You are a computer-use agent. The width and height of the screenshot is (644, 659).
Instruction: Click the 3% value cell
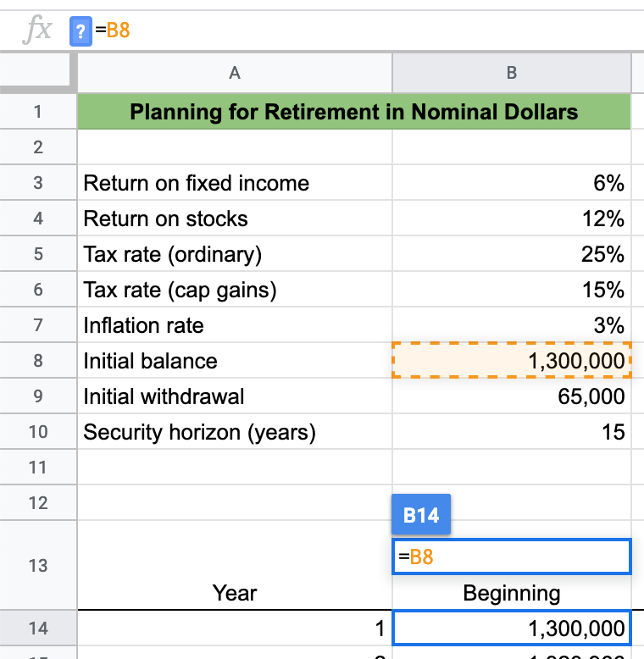pyautogui.click(x=512, y=325)
